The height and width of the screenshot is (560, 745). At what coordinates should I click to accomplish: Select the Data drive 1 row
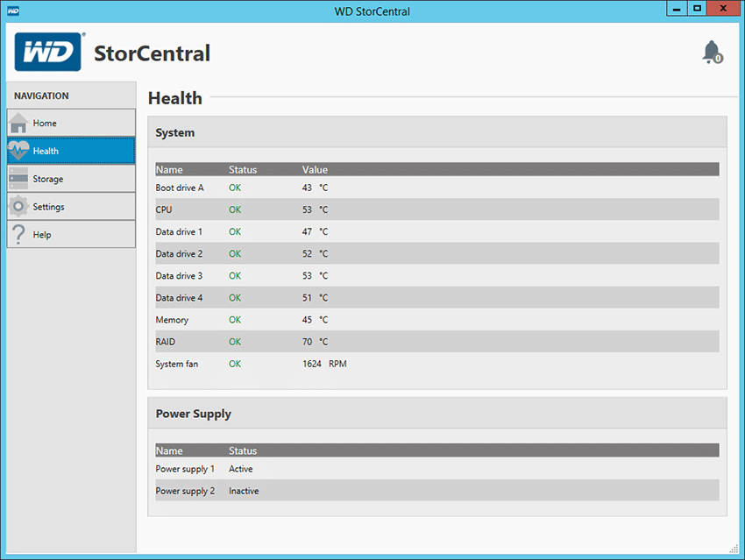[437, 231]
